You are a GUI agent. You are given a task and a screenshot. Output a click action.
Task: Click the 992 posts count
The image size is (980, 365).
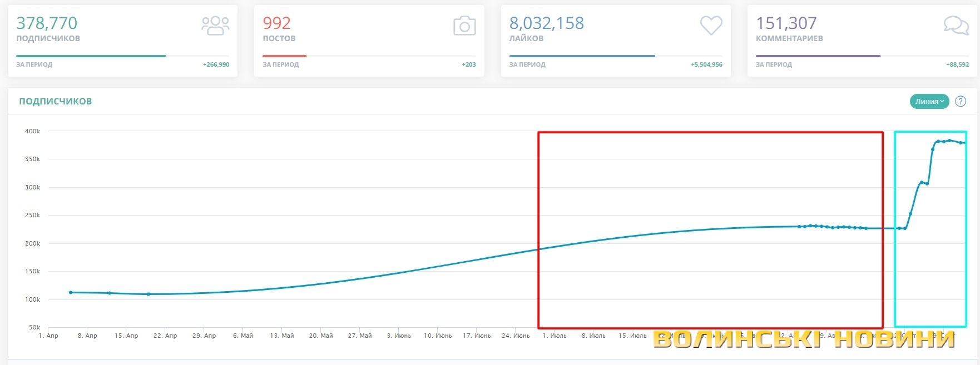276,23
